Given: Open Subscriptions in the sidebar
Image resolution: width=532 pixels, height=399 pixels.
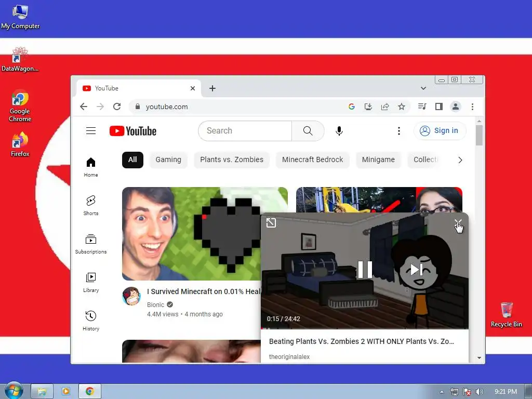Looking at the screenshot, I should pyautogui.click(x=91, y=244).
